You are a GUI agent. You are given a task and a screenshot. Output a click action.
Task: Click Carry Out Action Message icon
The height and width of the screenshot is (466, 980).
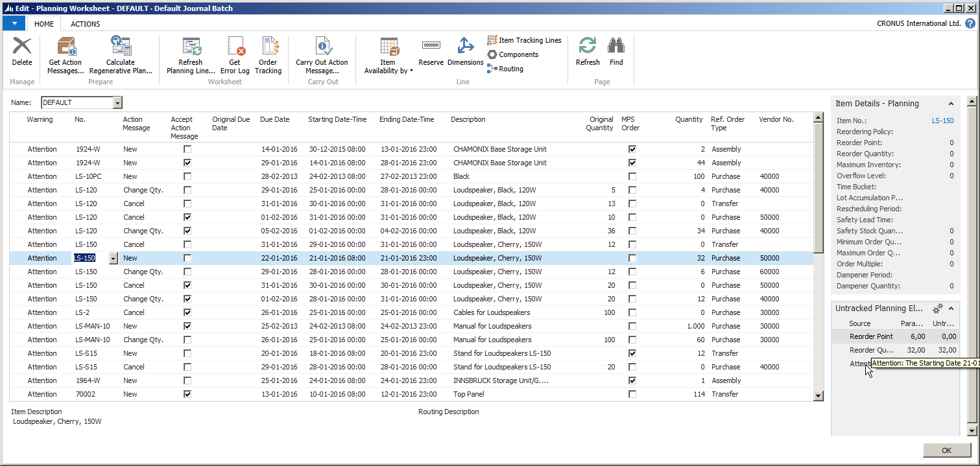click(322, 47)
